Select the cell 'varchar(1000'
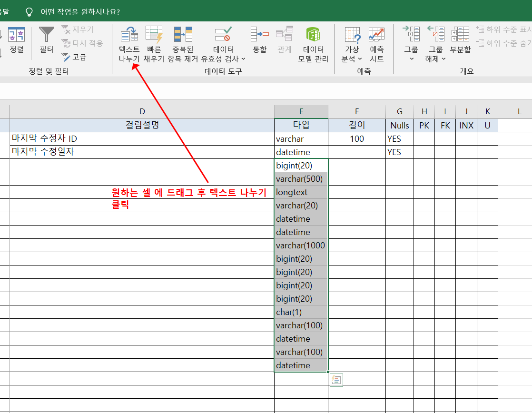The height and width of the screenshot is (413, 532). (x=301, y=246)
